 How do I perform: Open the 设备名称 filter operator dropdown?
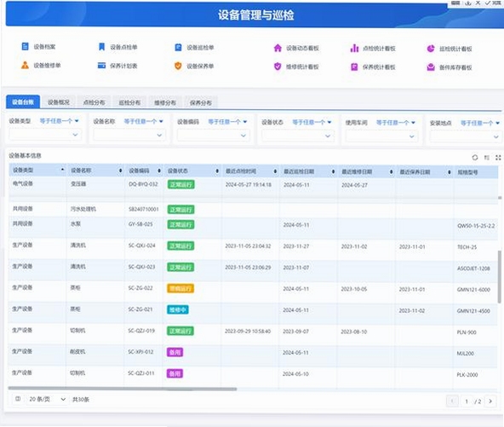144,121
